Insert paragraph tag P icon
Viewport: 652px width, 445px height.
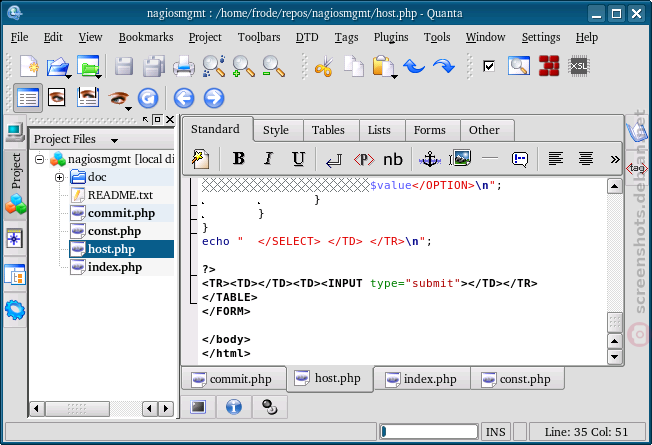pyautogui.click(x=364, y=160)
